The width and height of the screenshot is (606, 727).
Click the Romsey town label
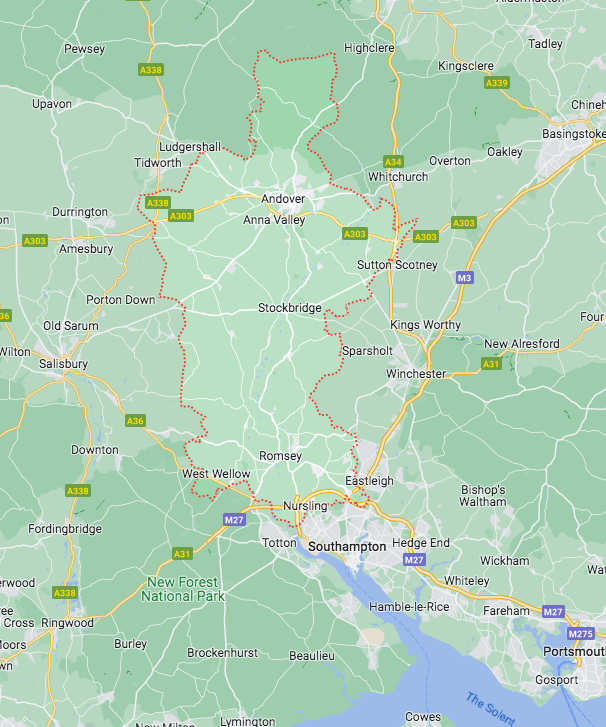280,456
